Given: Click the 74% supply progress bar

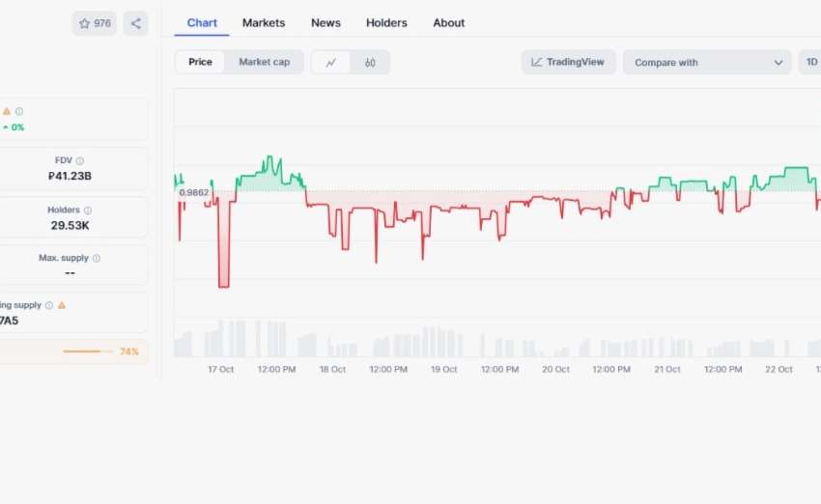Looking at the screenshot, I should [x=88, y=351].
